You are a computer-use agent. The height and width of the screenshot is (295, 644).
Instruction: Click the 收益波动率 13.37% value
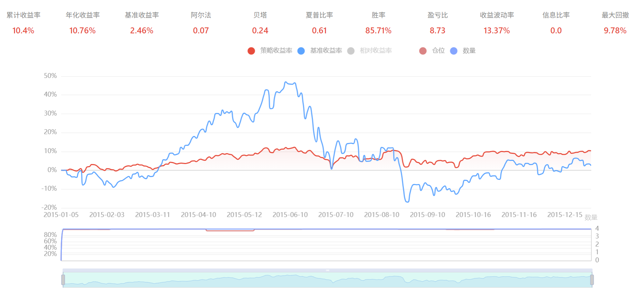coord(497,31)
